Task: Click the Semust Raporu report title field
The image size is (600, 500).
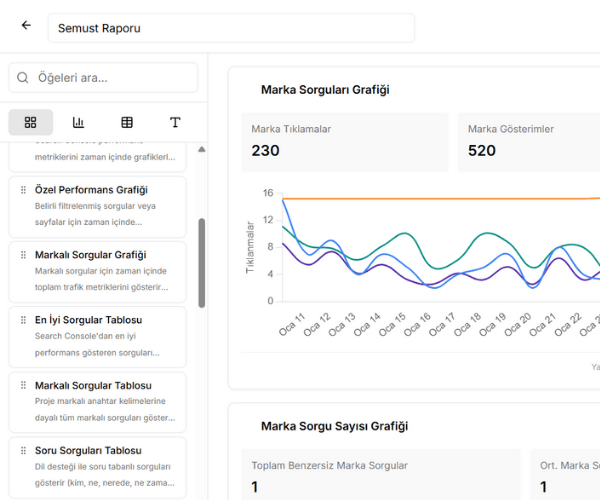Action: tap(231, 28)
